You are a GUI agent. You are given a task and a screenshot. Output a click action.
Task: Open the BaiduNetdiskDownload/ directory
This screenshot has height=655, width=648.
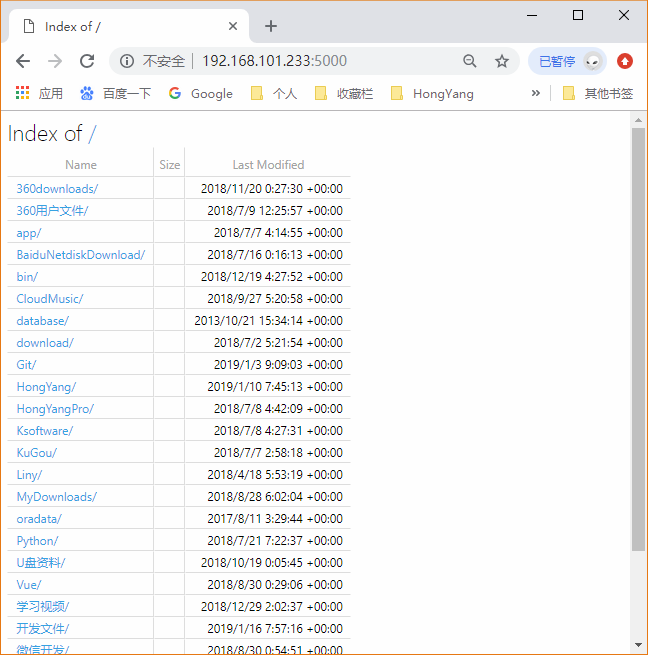click(81, 255)
